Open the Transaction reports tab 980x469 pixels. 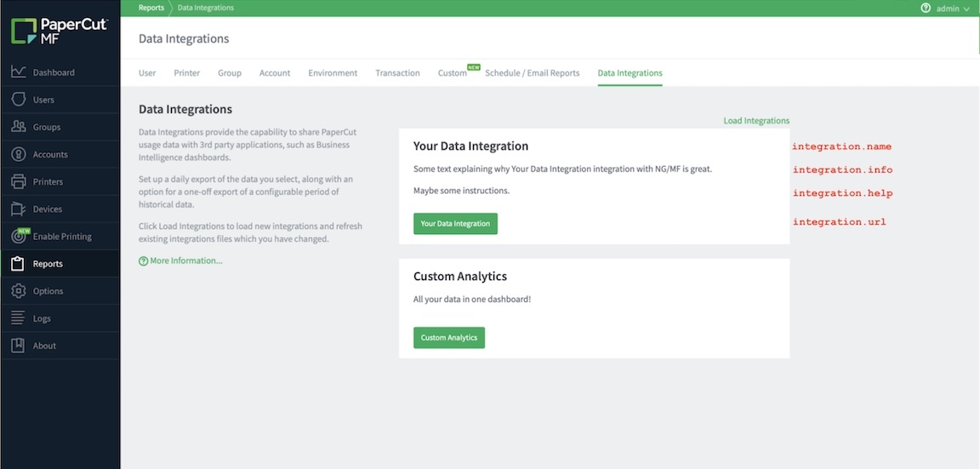(397, 73)
